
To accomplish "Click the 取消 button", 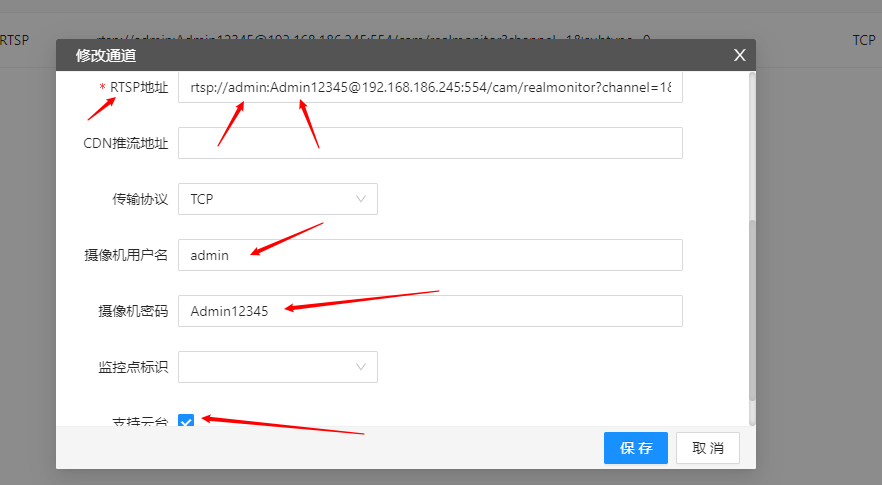I will click(708, 448).
